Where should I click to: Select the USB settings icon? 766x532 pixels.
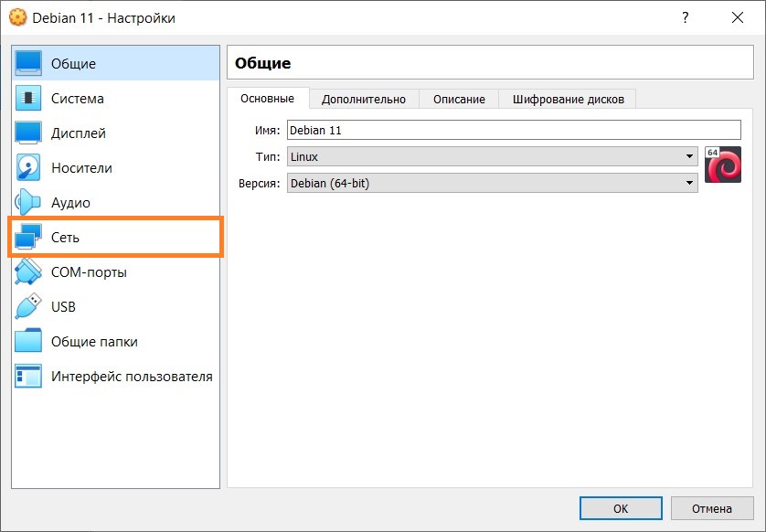pyautogui.click(x=28, y=306)
